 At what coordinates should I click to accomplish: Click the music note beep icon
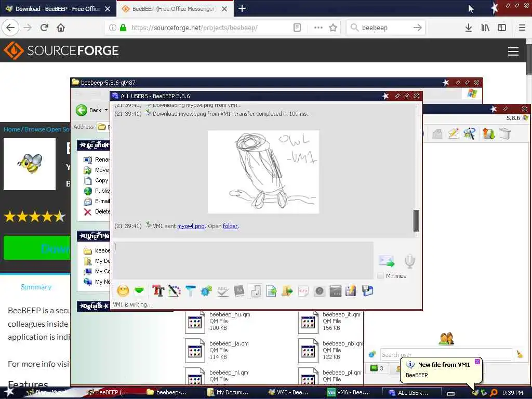[255, 291]
